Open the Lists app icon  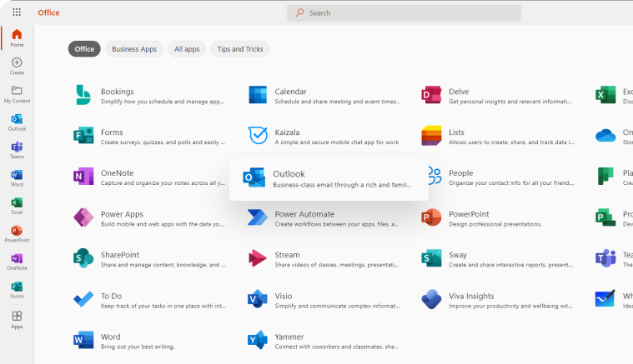click(431, 136)
